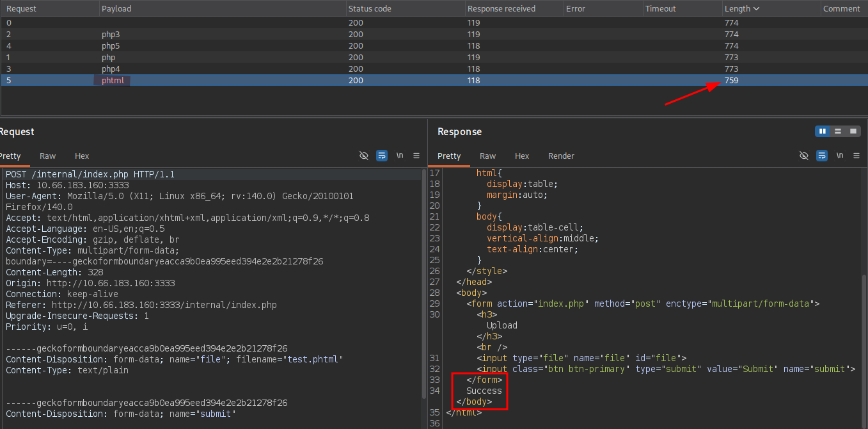Show \n non-printable characters in Response panel
This screenshot has width=868, height=429.
click(x=840, y=156)
